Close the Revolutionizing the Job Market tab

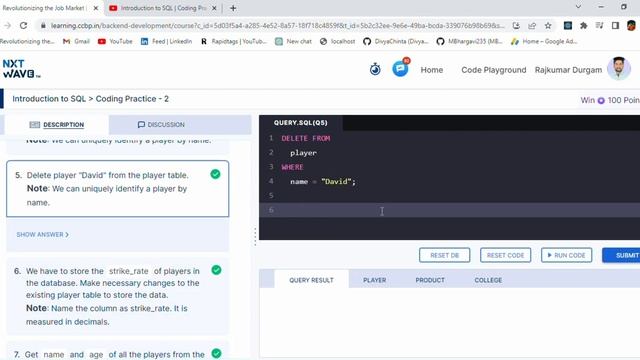(96, 8)
